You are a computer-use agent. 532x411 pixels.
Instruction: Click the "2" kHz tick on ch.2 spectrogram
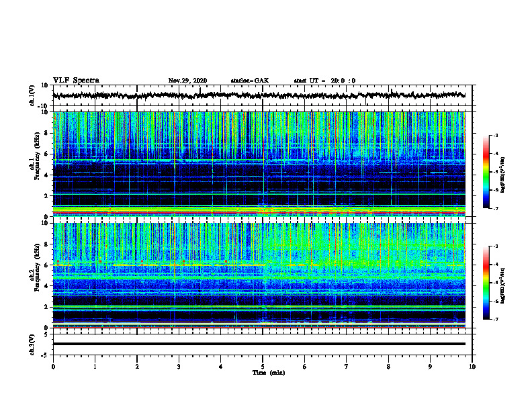(x=47, y=307)
